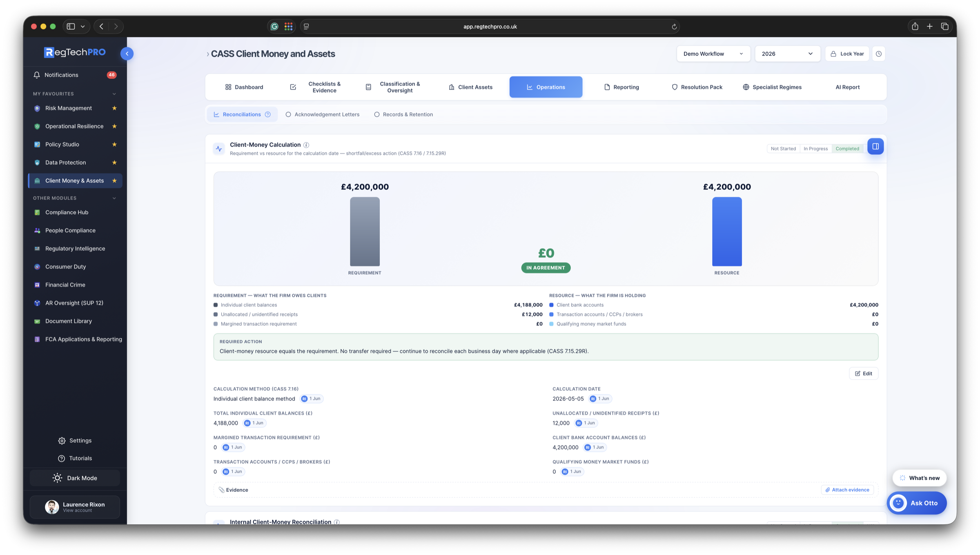Click IN AGREEMENT status badge
This screenshot has width=980, height=555.
(x=546, y=268)
